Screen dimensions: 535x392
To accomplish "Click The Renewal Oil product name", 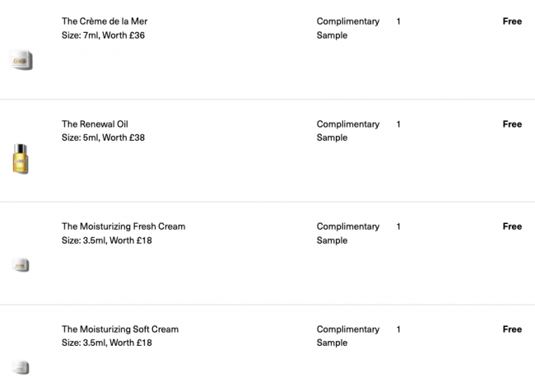I will [95, 124].
